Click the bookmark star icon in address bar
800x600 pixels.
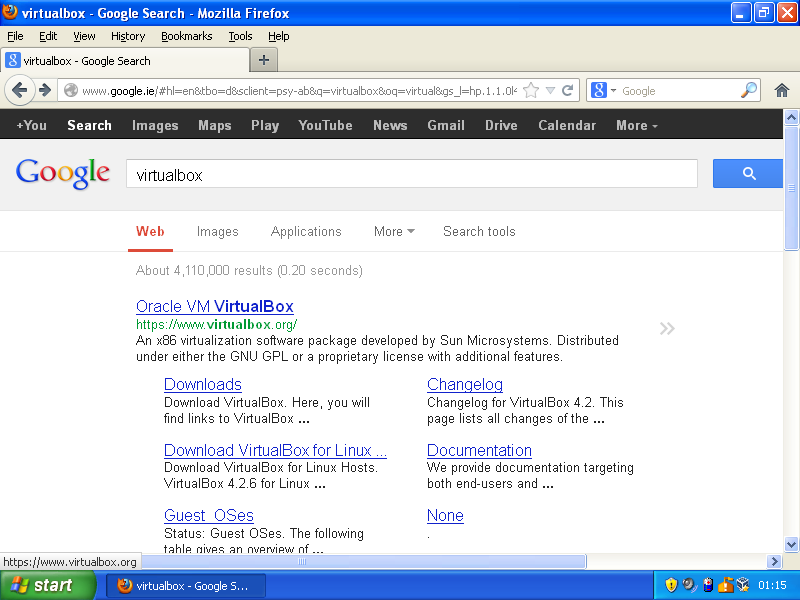point(531,91)
